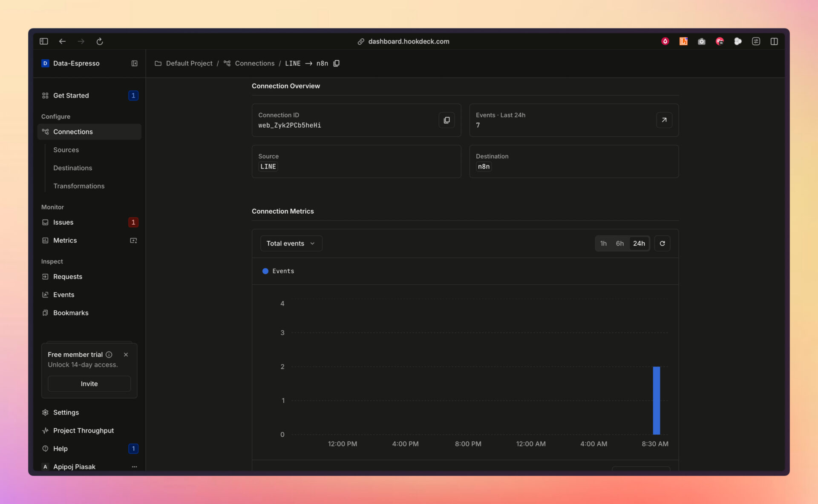Image resolution: width=818 pixels, height=504 pixels.
Task: Open user menu ellipsis next to Apipoj Piasak
Action: [x=134, y=467]
